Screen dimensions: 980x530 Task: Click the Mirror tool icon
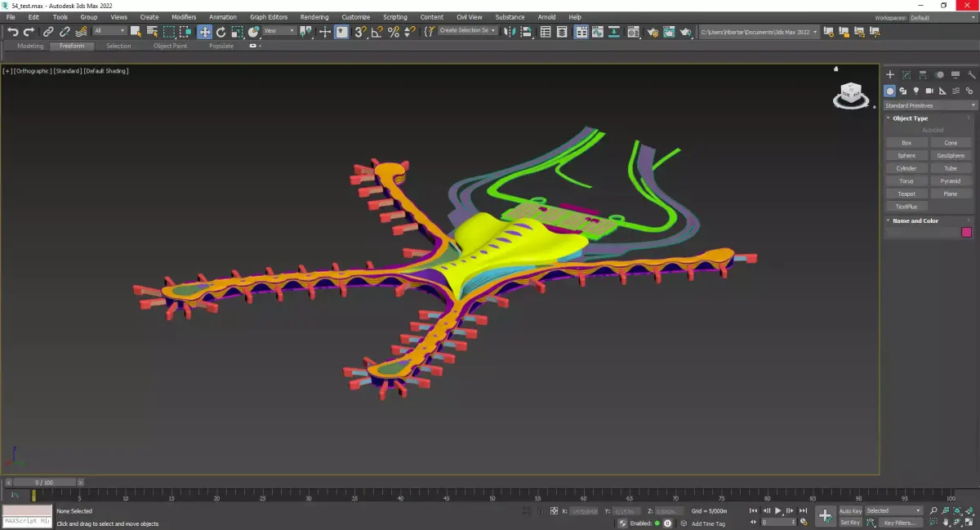point(510,32)
